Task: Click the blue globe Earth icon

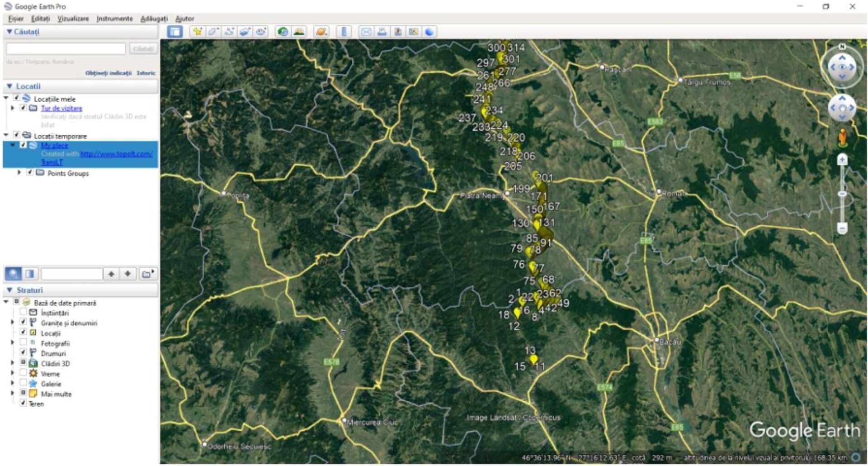Action: [x=429, y=32]
